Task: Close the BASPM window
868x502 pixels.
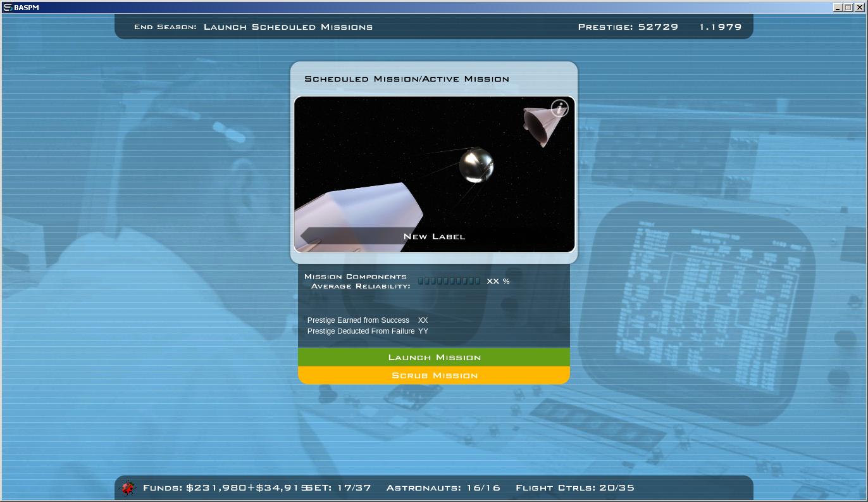Action: [859, 8]
